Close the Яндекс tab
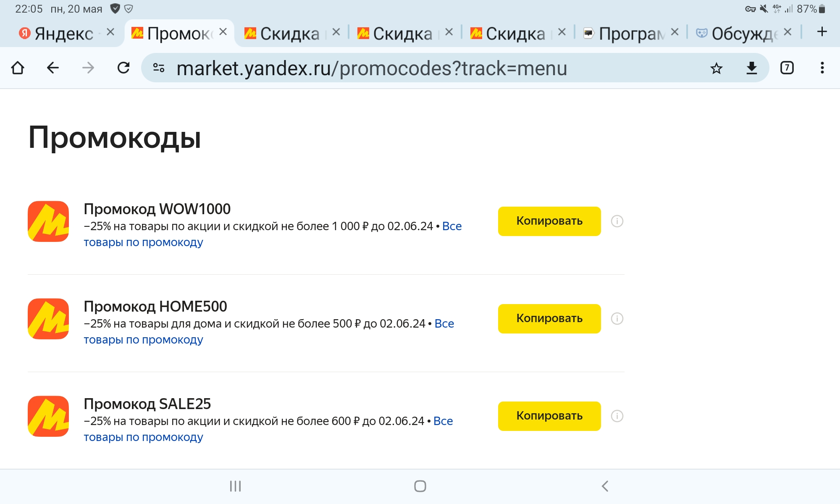Viewport: 840px width, 504px height. [110, 32]
